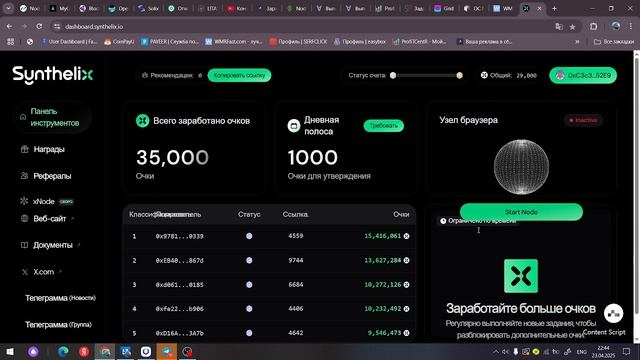Viewport: 640px width, 360px height.
Task: Click the Start Node button
Action: 521,212
